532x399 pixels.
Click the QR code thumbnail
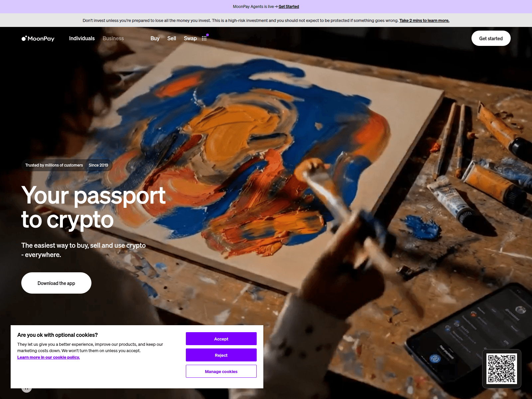click(502, 369)
